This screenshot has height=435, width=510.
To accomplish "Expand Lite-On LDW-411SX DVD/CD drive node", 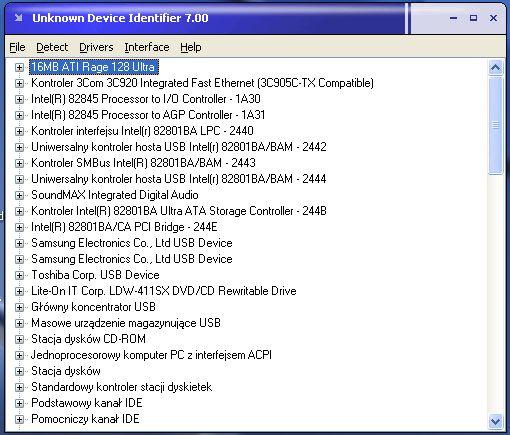I will click(x=19, y=291).
